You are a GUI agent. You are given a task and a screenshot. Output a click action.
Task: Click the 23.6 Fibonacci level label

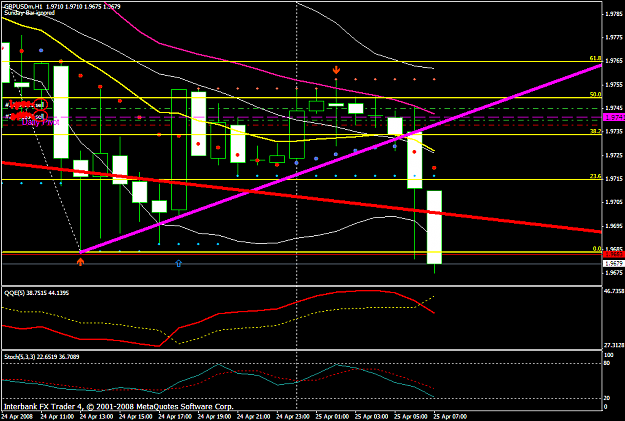595,176
